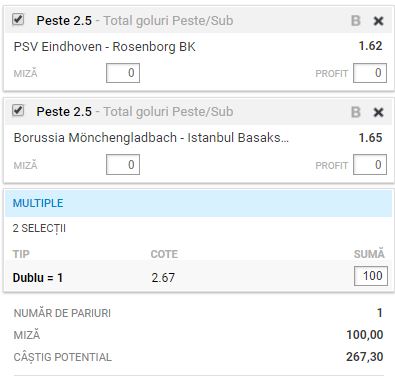Toggle the B banker icon for PSV Eindhoven
Screen dimensions: 395x376
(356, 21)
